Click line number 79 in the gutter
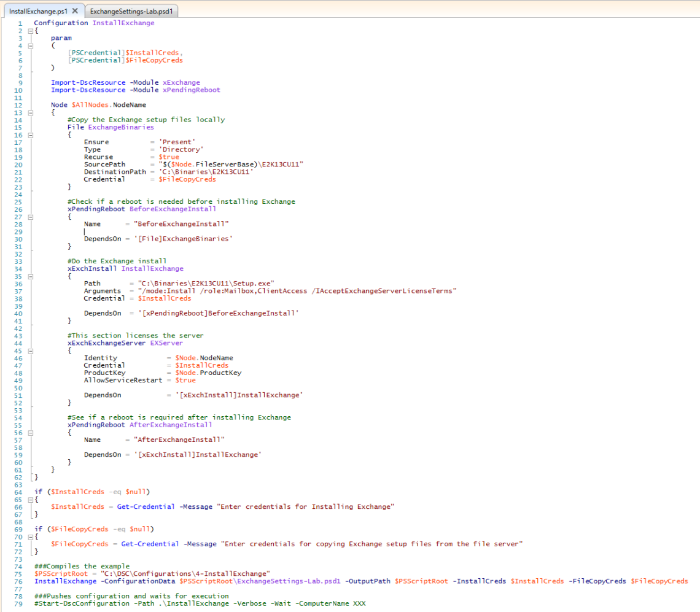700x612 pixels. pyautogui.click(x=18, y=603)
